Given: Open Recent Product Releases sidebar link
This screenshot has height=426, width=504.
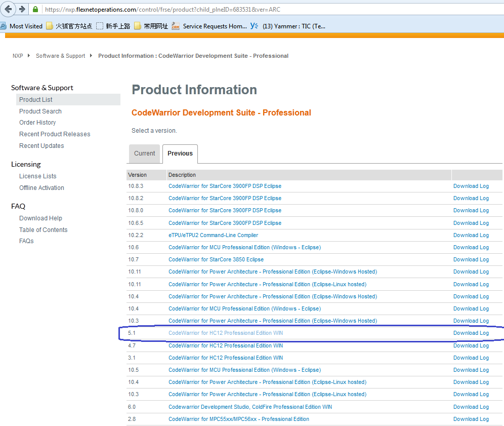Looking at the screenshot, I should click(55, 134).
